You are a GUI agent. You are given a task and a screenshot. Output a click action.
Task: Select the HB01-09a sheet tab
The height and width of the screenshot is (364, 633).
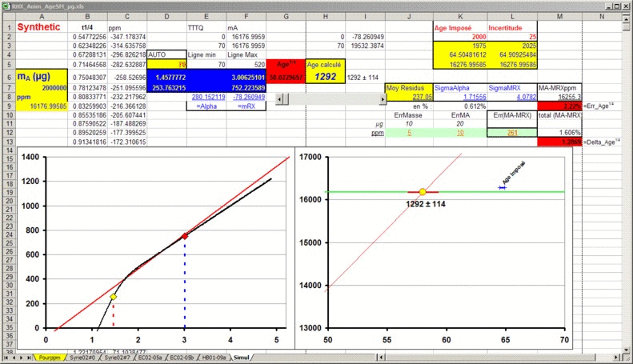click(x=214, y=358)
